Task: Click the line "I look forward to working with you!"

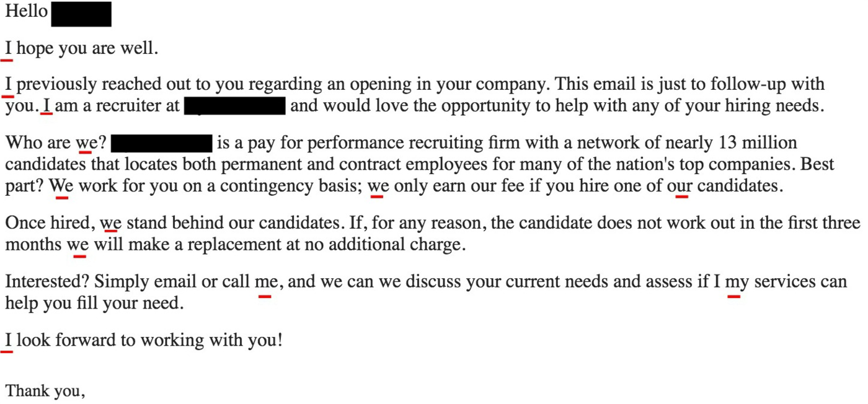Action: 144,340
